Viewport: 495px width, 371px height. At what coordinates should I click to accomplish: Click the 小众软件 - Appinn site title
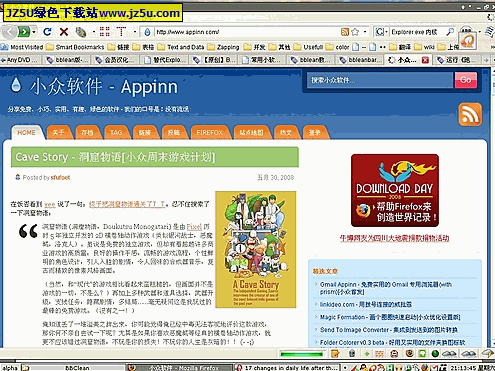(104, 87)
